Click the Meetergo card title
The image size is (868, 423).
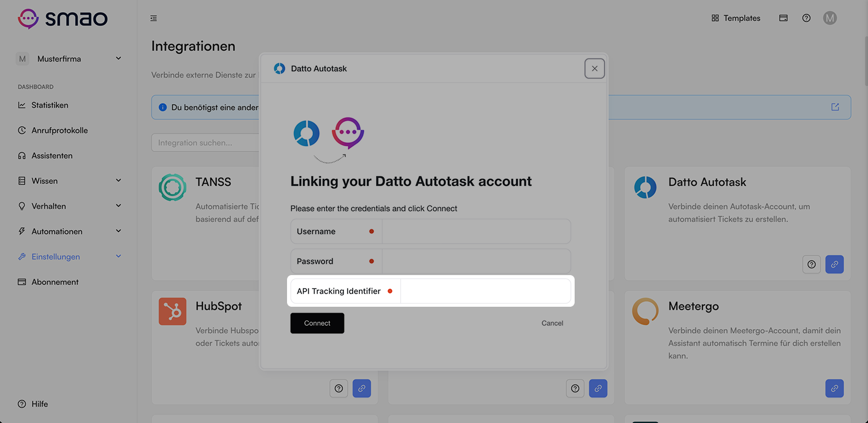click(x=693, y=306)
